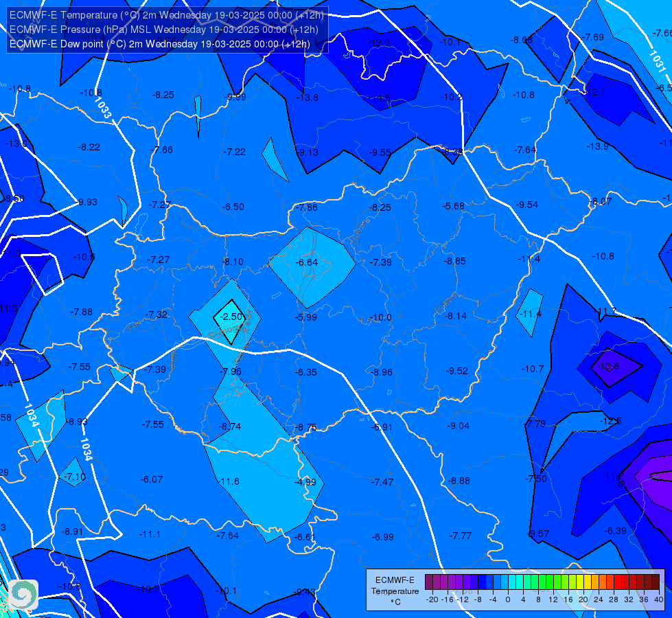Image resolution: width=672 pixels, height=618 pixels.
Task: Click the ECMWF-E Temperature °C legend title
Action: pyautogui.click(x=395, y=591)
